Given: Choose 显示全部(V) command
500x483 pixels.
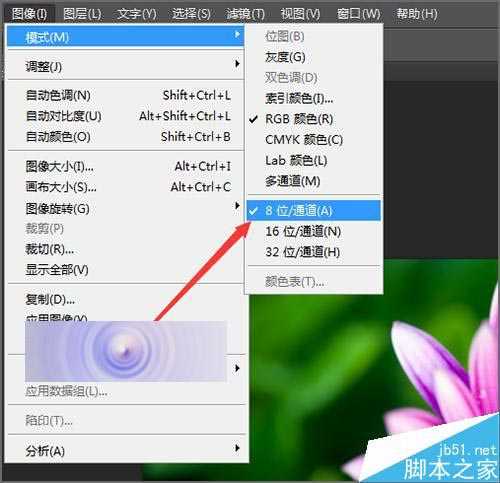Looking at the screenshot, I should tap(126, 269).
